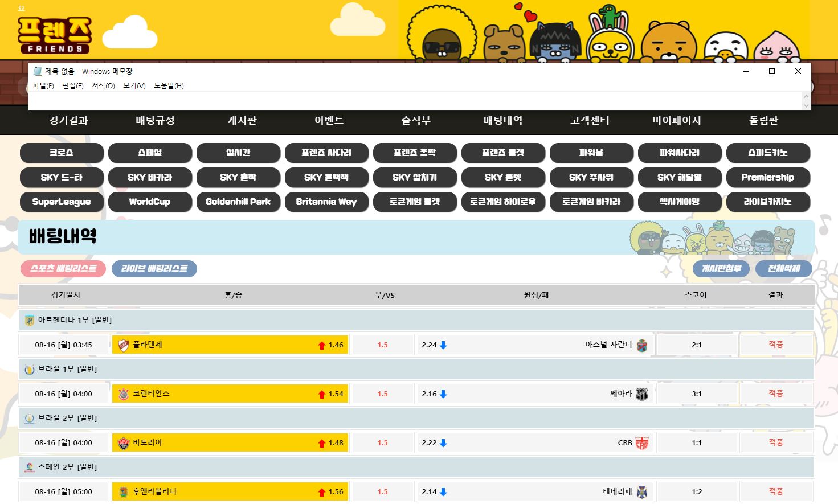Open the 파일(F) menu in Notepad

[x=43, y=85]
